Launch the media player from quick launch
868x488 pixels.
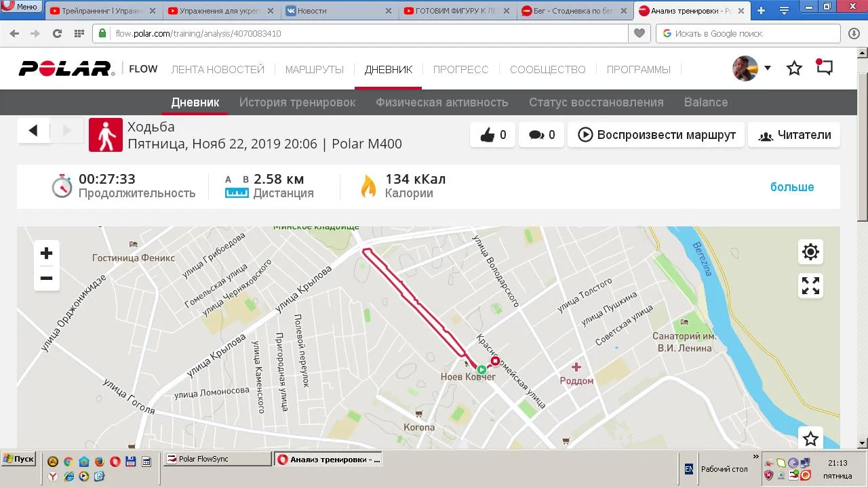[84, 476]
